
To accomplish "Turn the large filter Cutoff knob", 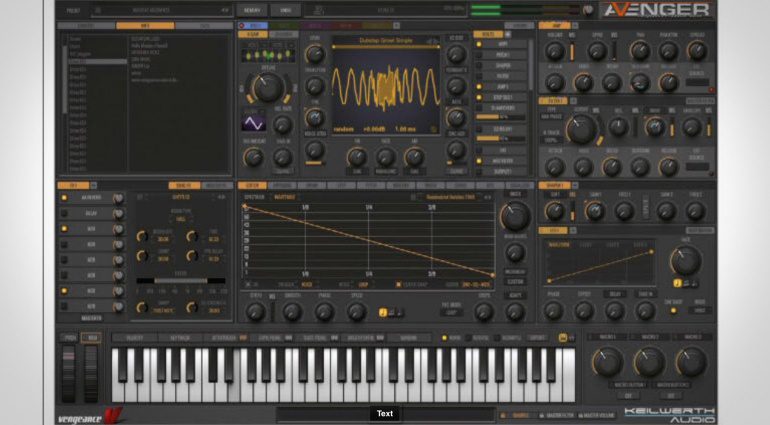I will click(581, 126).
